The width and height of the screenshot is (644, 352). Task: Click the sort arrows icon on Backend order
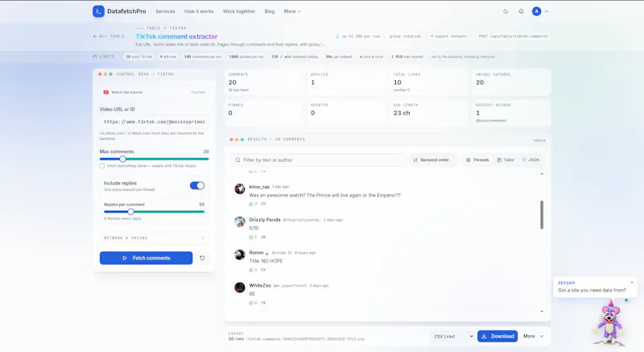pos(415,160)
